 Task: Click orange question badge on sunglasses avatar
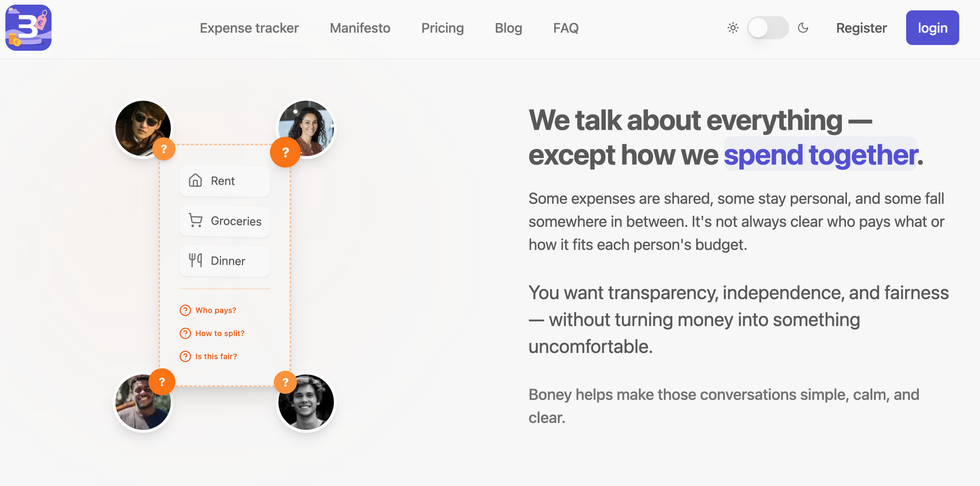coord(164,149)
